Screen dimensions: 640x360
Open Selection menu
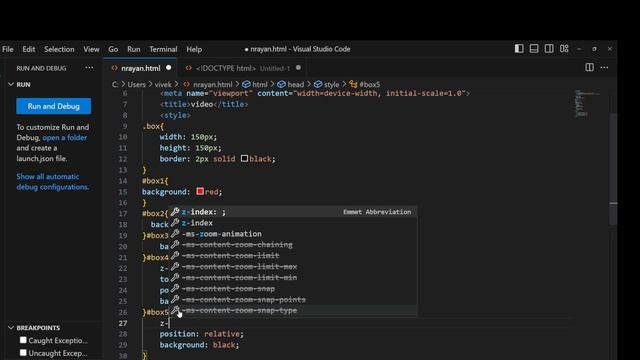(x=59, y=49)
